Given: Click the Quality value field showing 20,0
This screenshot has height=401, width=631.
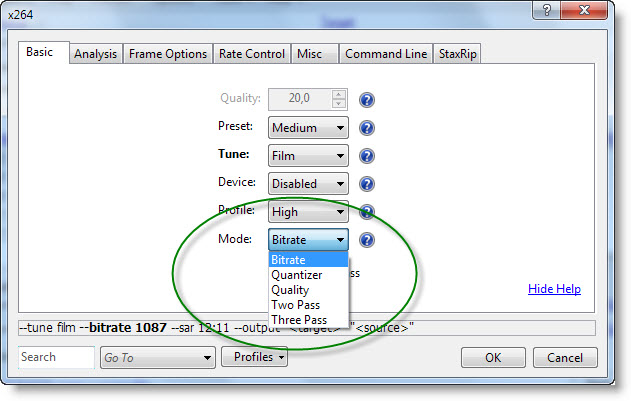Looking at the screenshot, I should (x=300, y=99).
